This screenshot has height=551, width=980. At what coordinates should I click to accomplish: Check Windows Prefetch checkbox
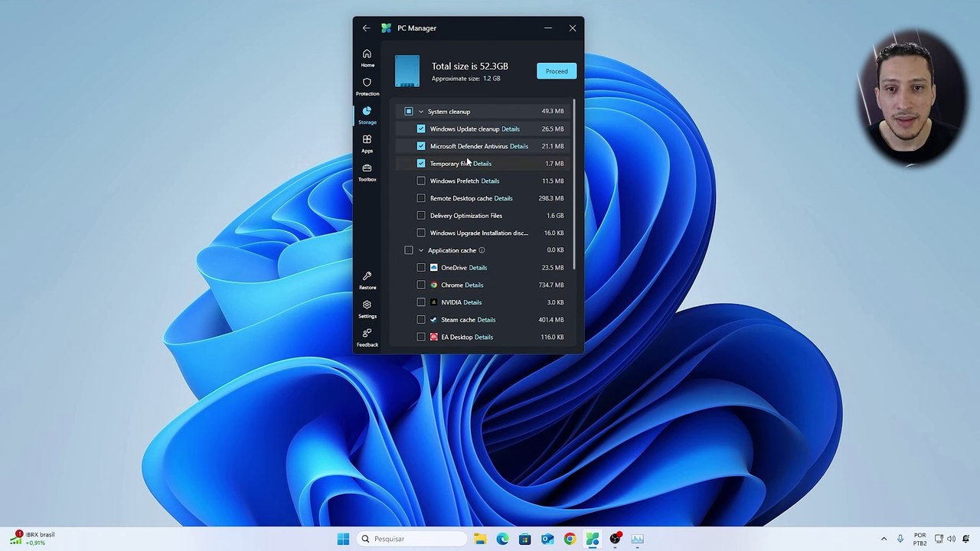(x=421, y=181)
